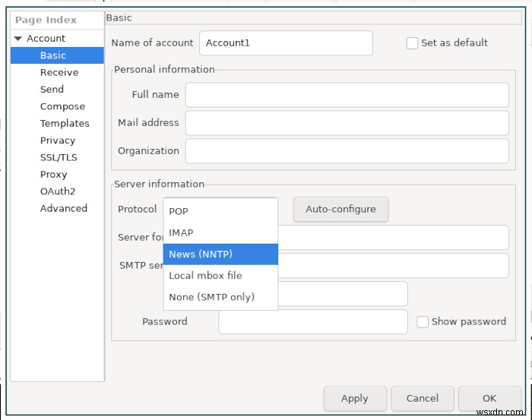Collapse the Account tree node
Screen dimensions: 532x420
click(18, 39)
